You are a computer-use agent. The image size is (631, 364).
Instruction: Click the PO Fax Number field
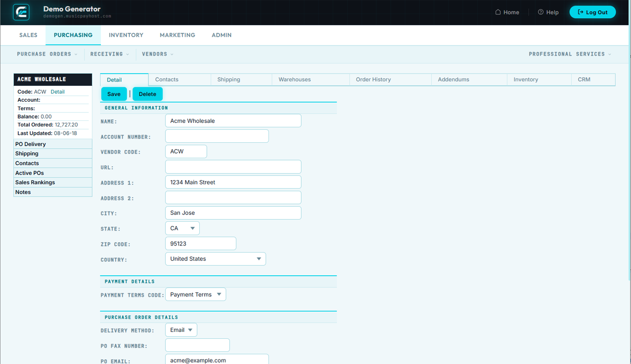(197, 345)
